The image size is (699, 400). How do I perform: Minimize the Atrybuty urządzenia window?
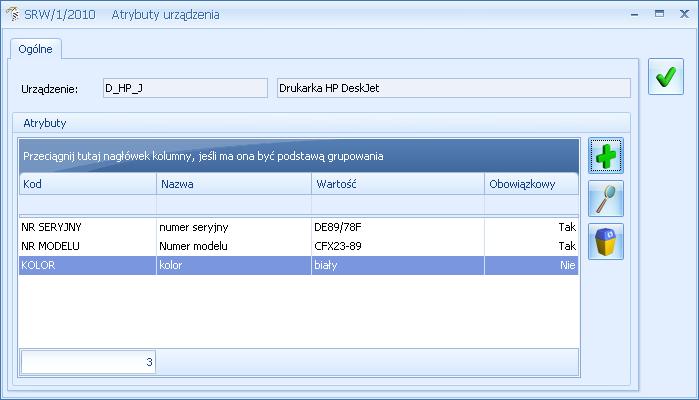tap(634, 14)
